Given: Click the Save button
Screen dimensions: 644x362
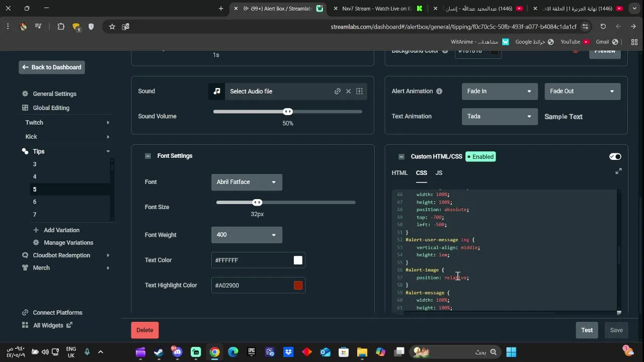Looking at the screenshot, I should [x=616, y=330].
